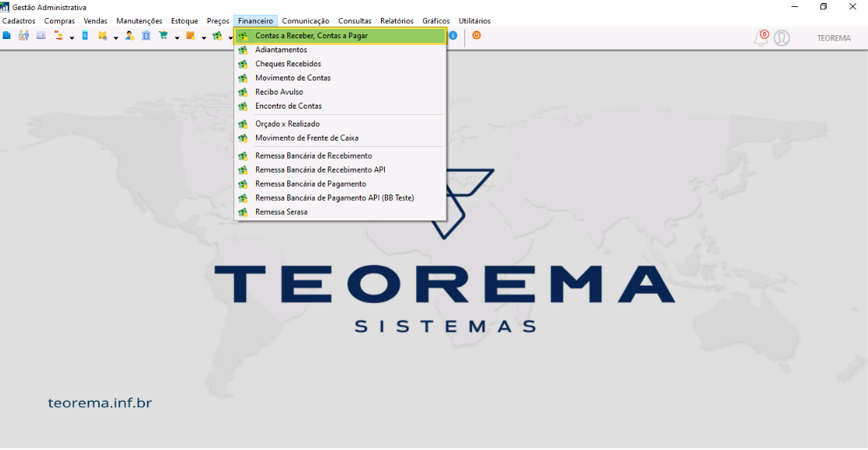
Task: Click money icon beside Encontro de Contas
Action: click(243, 106)
